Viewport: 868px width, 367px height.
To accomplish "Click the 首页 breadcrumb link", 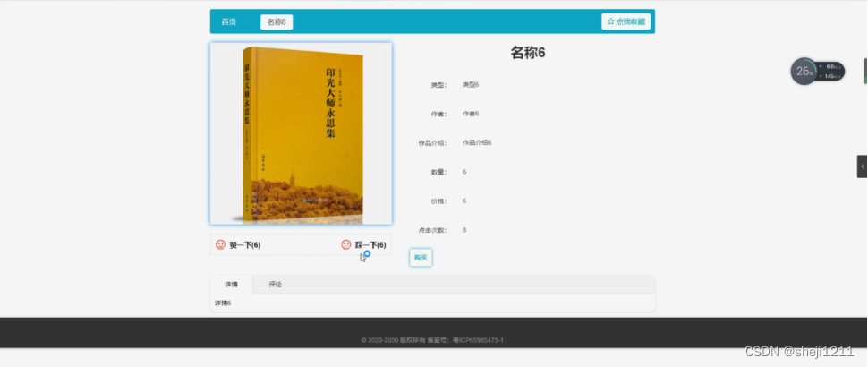I will point(228,22).
